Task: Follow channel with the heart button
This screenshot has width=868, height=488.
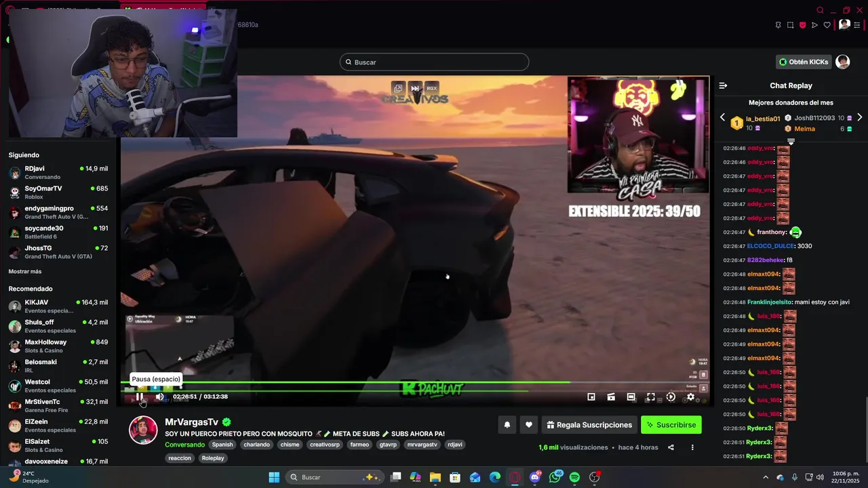Action: (x=529, y=425)
